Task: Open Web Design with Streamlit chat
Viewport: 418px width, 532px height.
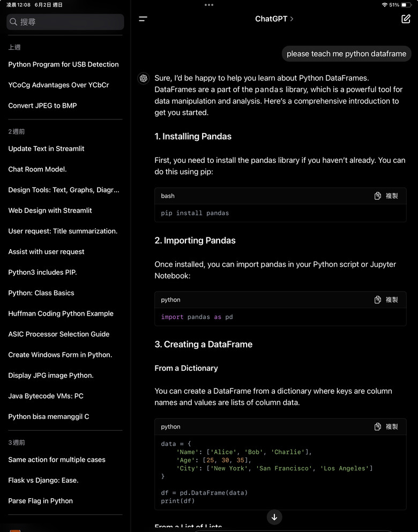Action: click(50, 211)
